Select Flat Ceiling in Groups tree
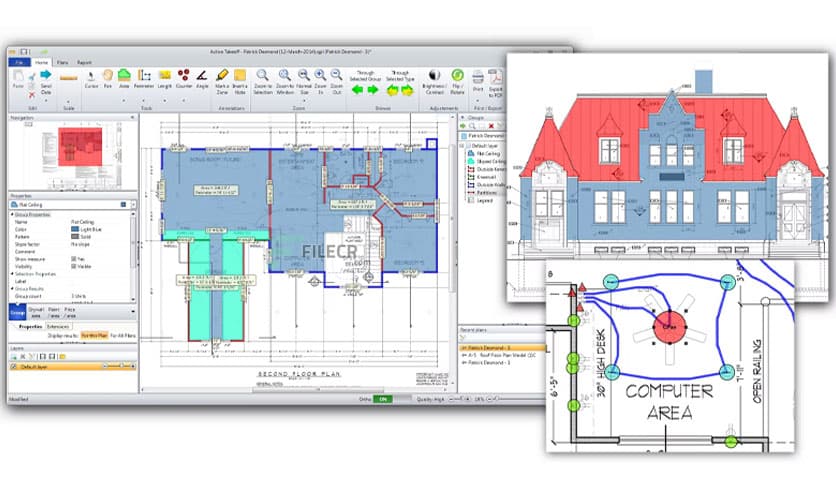The image size is (836, 484). [488, 154]
